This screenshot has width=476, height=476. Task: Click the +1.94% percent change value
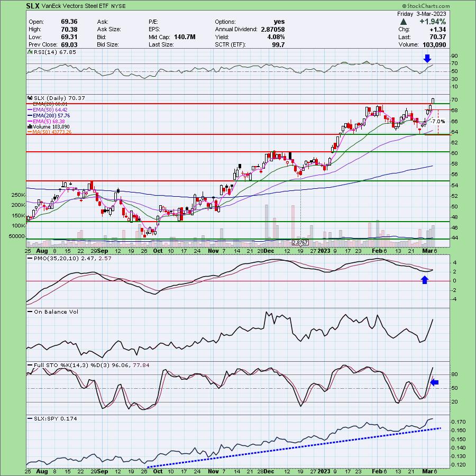(433, 22)
